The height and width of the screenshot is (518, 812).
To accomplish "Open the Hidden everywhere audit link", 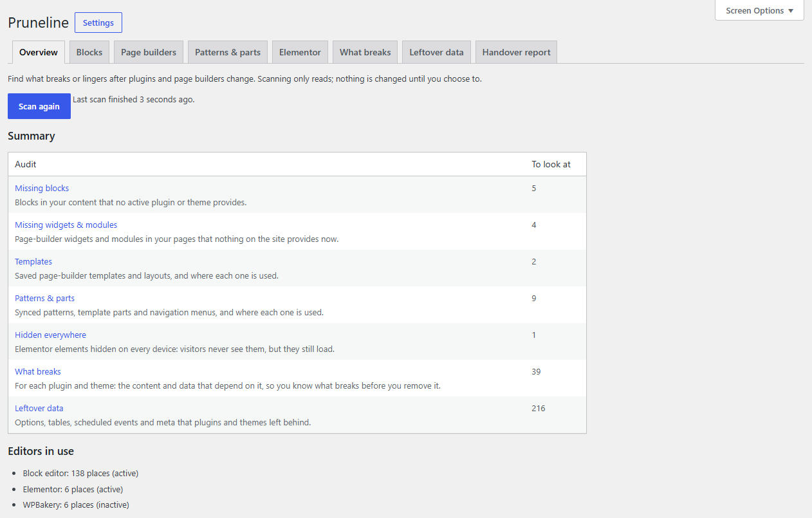I will [50, 335].
